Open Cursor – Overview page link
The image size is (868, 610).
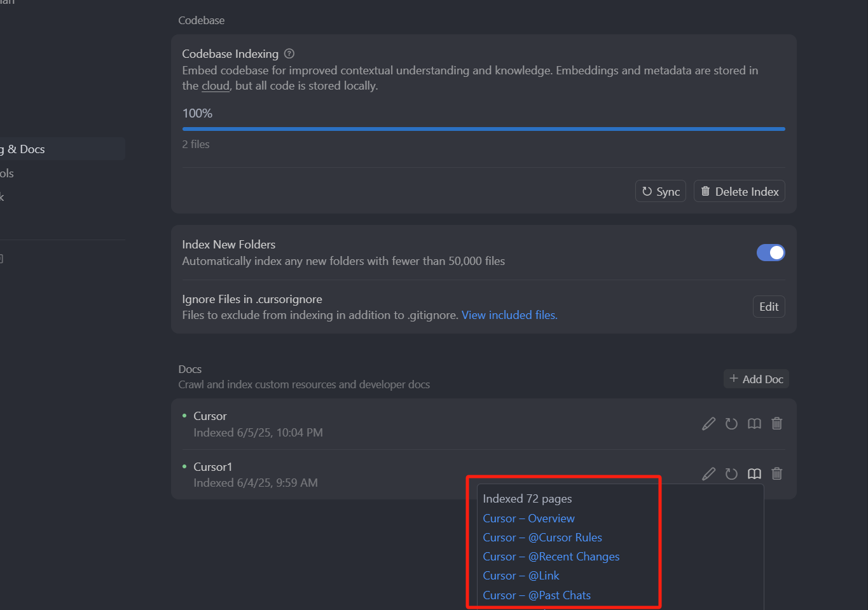pyautogui.click(x=528, y=518)
